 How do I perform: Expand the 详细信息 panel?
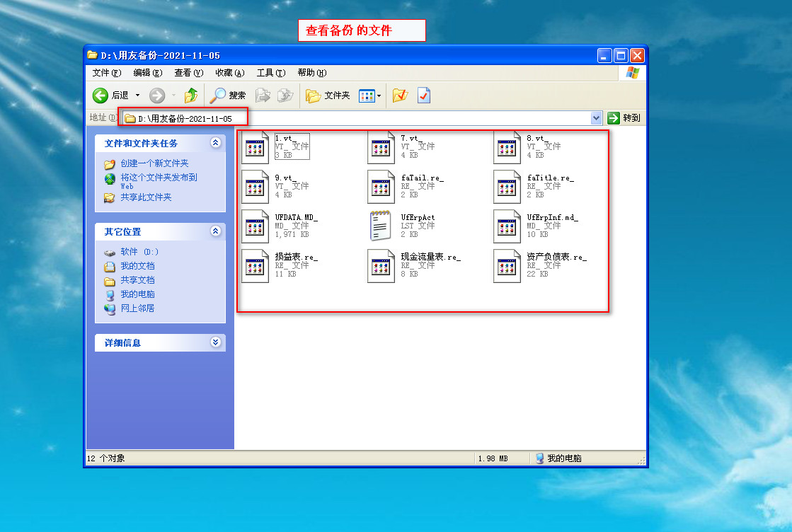[216, 342]
